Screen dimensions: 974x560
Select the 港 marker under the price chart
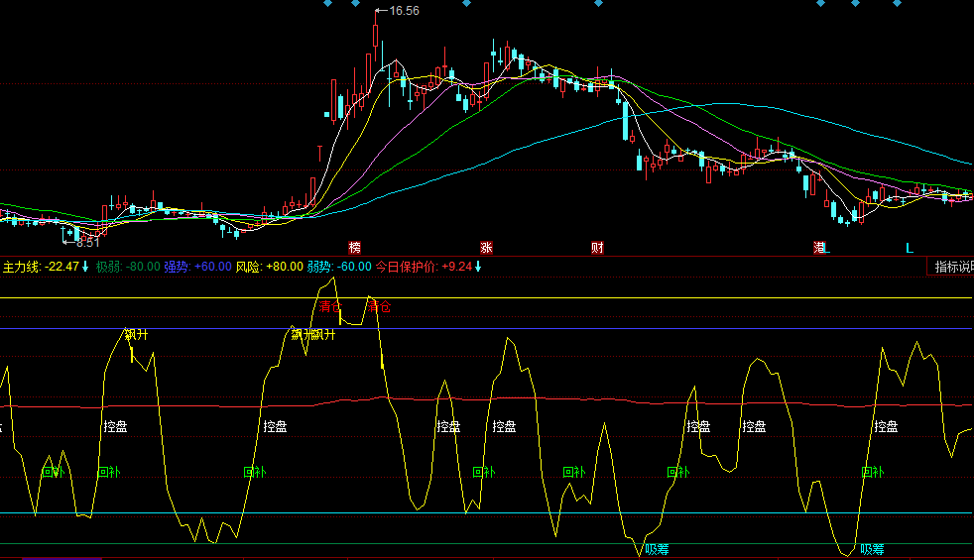820,247
